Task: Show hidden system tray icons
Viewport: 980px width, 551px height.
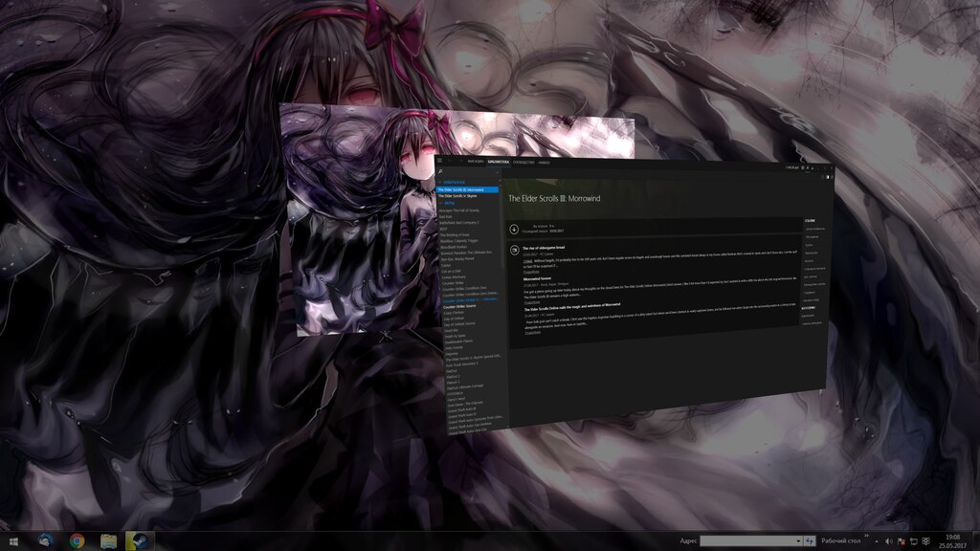Action: pos(878,540)
